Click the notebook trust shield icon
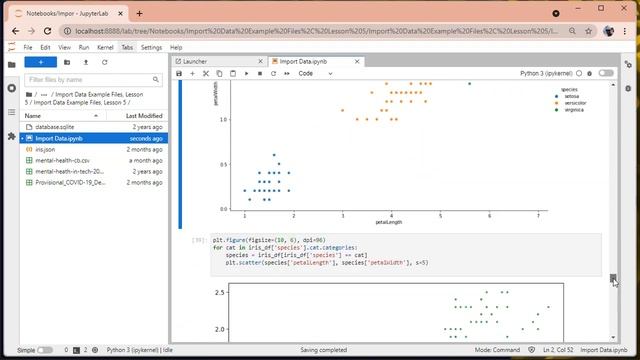 click(531, 350)
